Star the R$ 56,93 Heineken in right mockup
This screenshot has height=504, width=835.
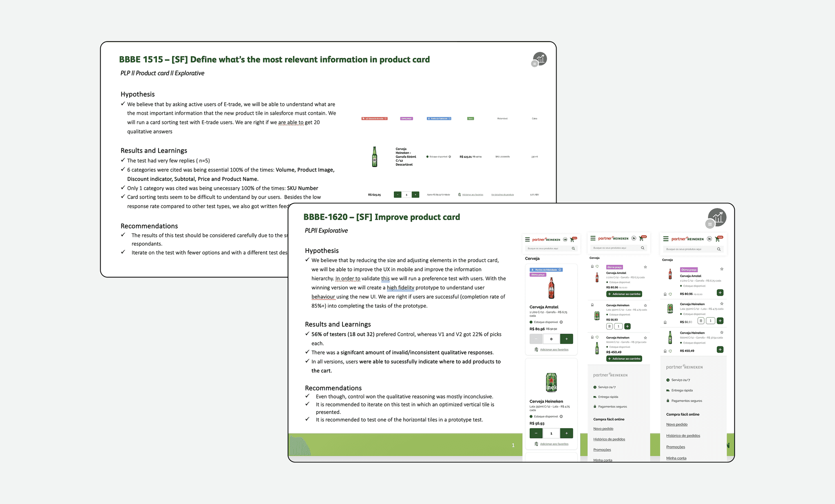coord(722,304)
